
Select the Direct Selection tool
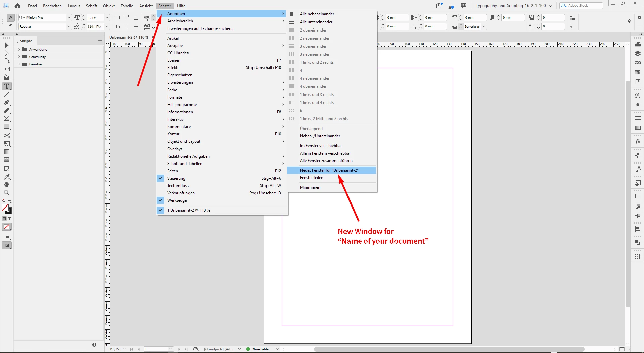coord(7,53)
